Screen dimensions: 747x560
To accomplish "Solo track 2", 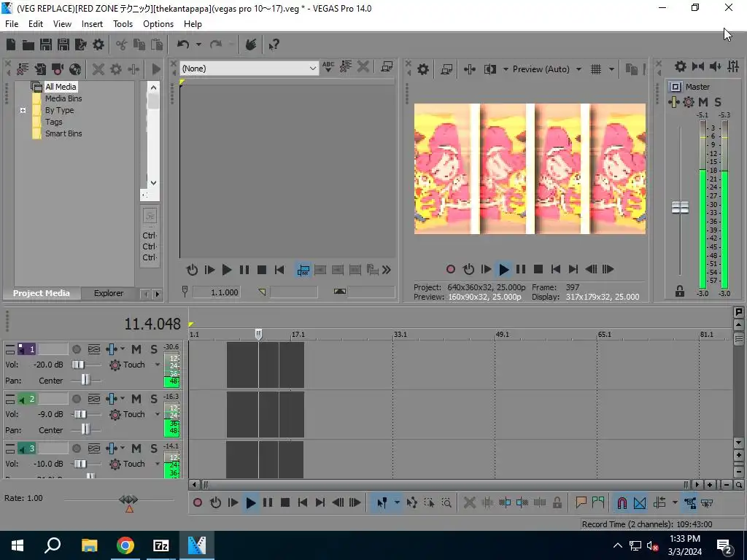I will click(x=153, y=399).
